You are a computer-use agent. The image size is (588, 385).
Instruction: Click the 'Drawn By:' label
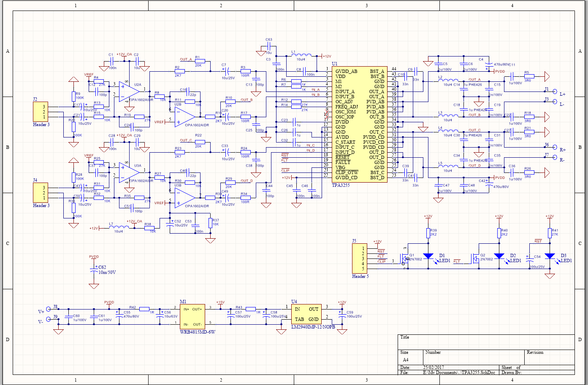[x=512, y=373]
